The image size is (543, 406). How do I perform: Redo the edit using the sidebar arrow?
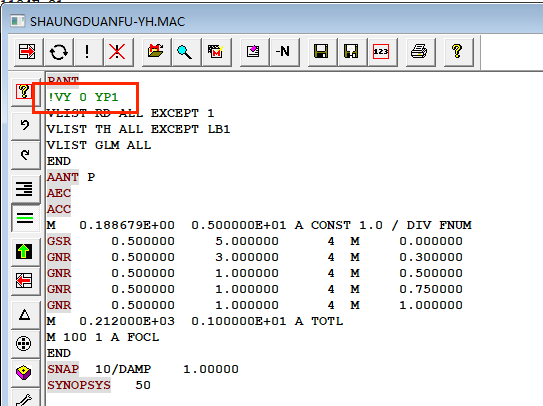click(x=25, y=155)
